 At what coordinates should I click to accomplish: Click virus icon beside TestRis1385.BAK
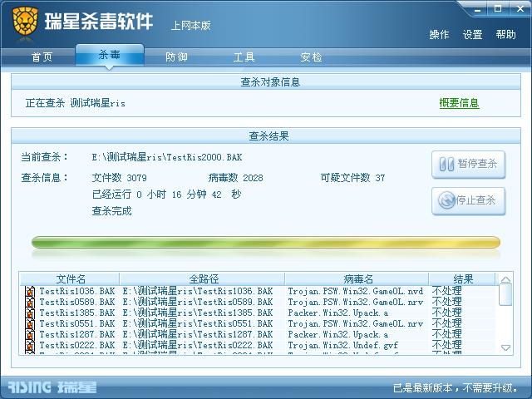[30, 313]
